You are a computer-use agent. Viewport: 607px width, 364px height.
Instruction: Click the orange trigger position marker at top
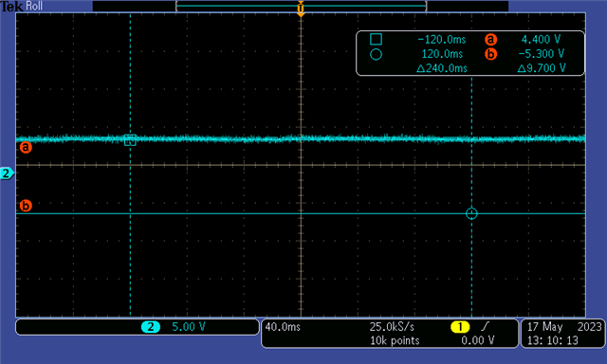301,9
